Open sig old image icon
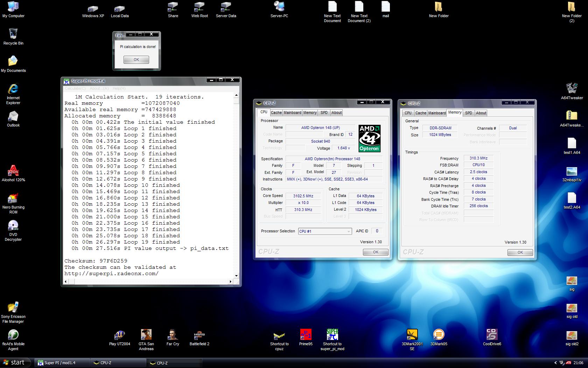 [572, 310]
